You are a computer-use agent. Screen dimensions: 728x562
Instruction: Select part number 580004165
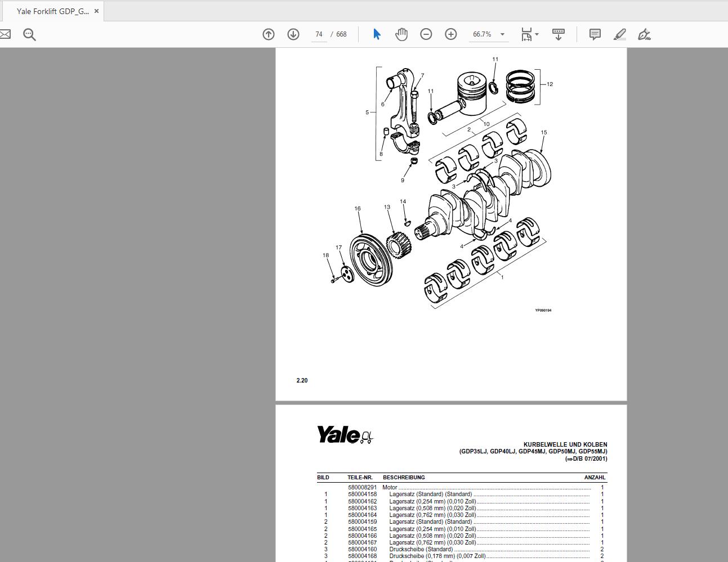point(362,529)
